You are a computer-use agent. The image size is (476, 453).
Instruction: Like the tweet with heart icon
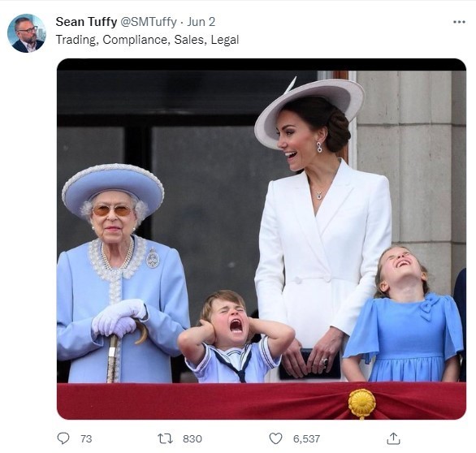point(275,438)
